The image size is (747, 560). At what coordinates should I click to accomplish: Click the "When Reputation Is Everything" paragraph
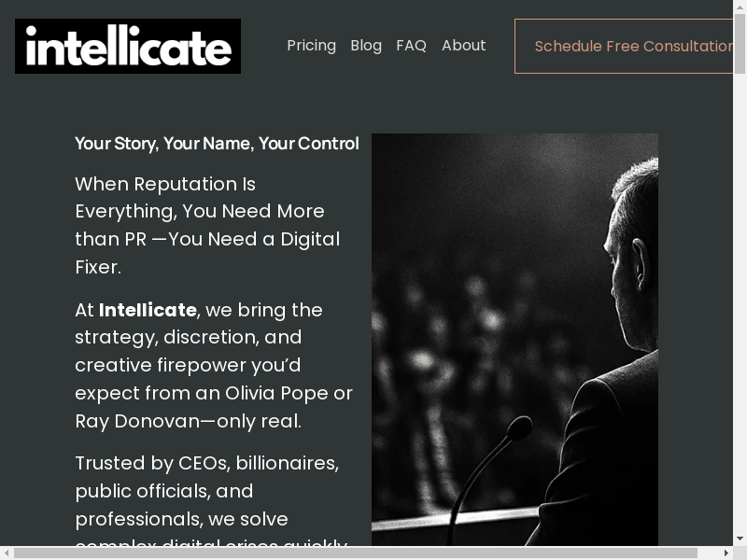click(207, 225)
